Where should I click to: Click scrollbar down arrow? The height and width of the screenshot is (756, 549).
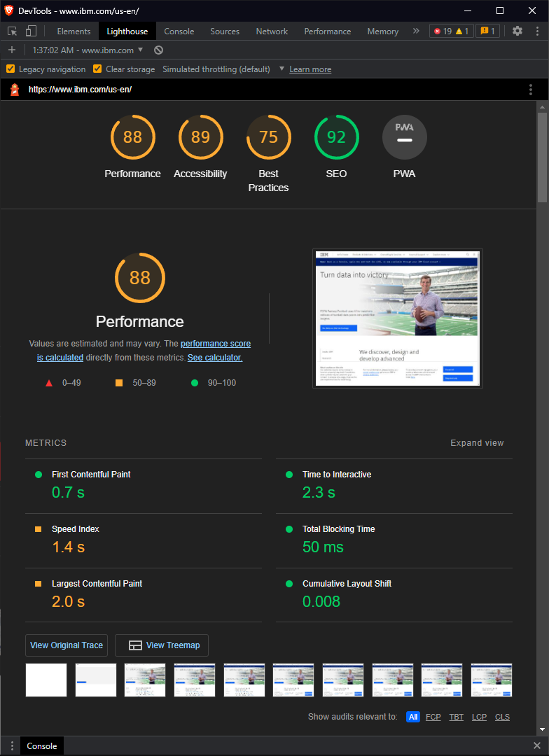point(542,729)
